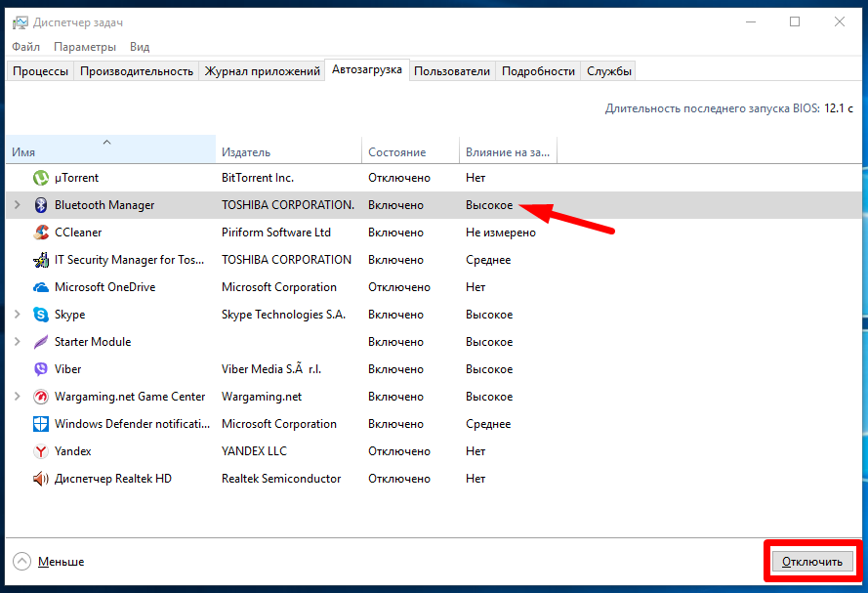Image resolution: width=868 pixels, height=593 pixels.
Task: Sort by the Состояние column header
Action: click(410, 148)
